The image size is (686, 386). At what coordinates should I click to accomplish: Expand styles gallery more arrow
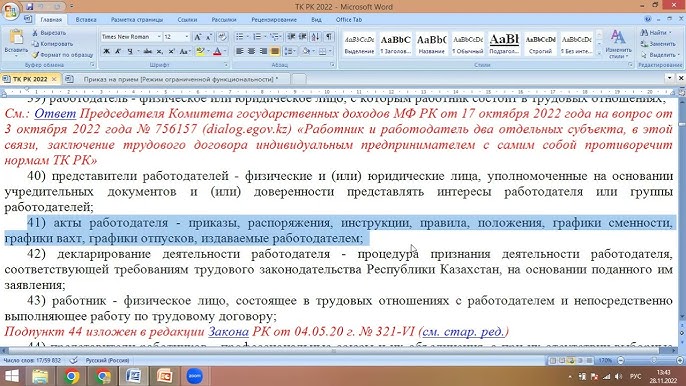(599, 53)
